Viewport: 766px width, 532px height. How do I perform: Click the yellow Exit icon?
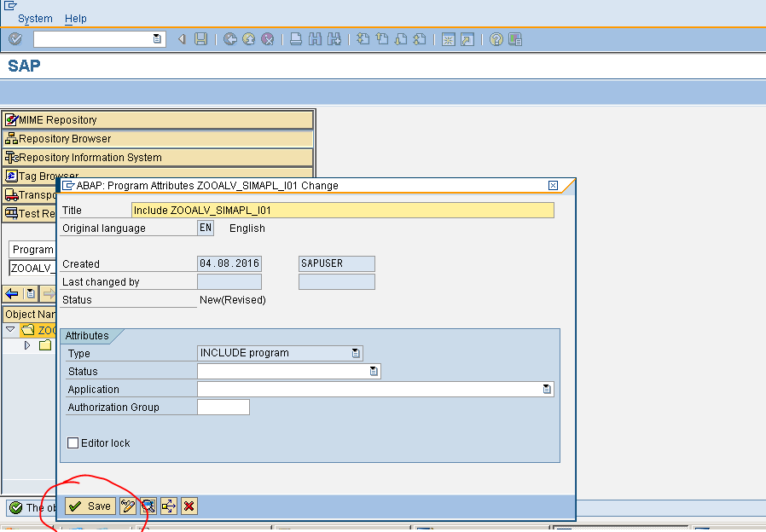click(x=249, y=39)
